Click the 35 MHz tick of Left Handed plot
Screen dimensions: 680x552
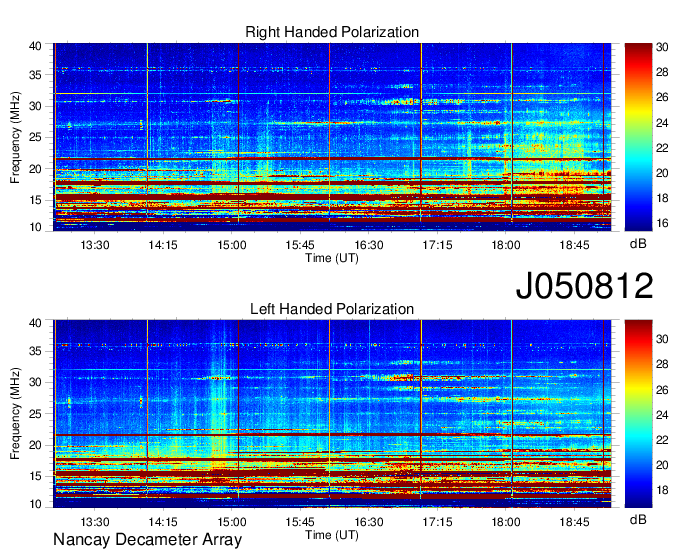[35, 351]
